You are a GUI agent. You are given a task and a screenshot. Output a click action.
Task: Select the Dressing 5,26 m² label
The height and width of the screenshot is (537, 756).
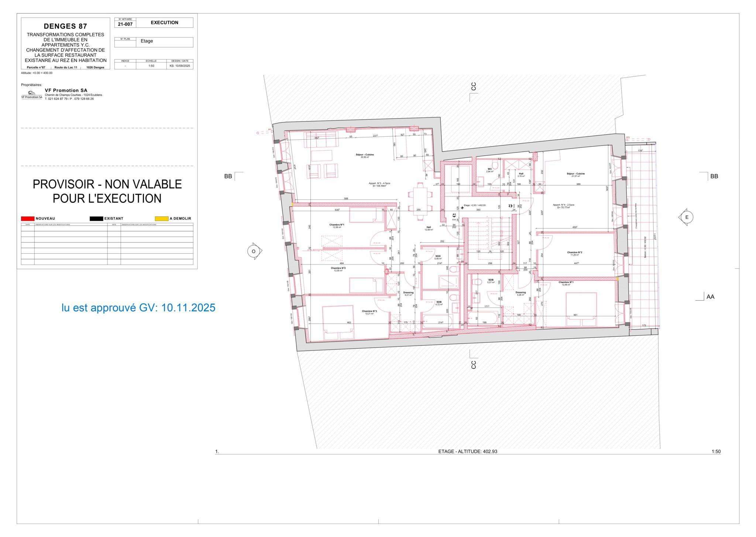(520, 294)
